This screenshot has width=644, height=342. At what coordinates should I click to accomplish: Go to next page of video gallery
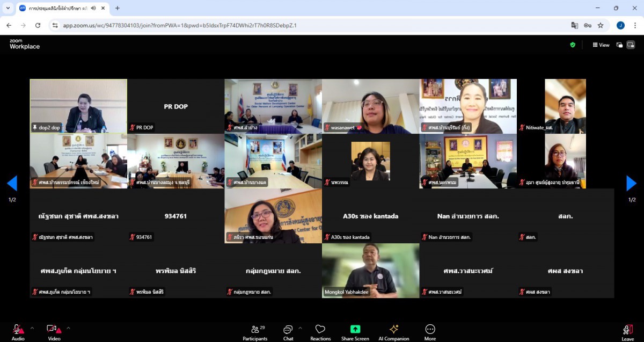click(x=632, y=184)
